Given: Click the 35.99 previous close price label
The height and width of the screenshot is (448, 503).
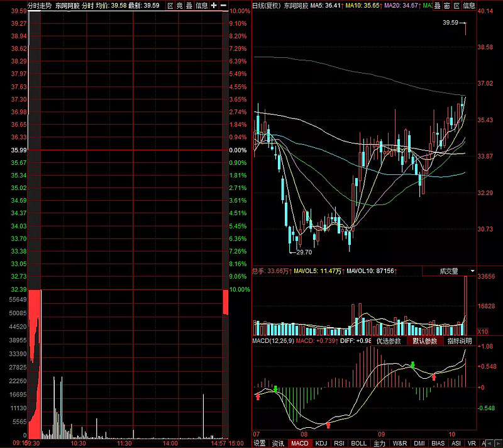Looking at the screenshot, I should [19, 150].
